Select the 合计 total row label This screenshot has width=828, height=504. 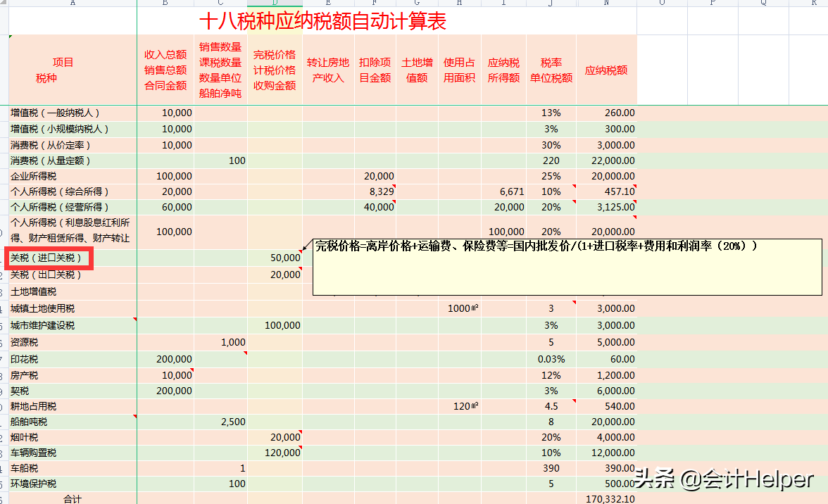pos(70,498)
